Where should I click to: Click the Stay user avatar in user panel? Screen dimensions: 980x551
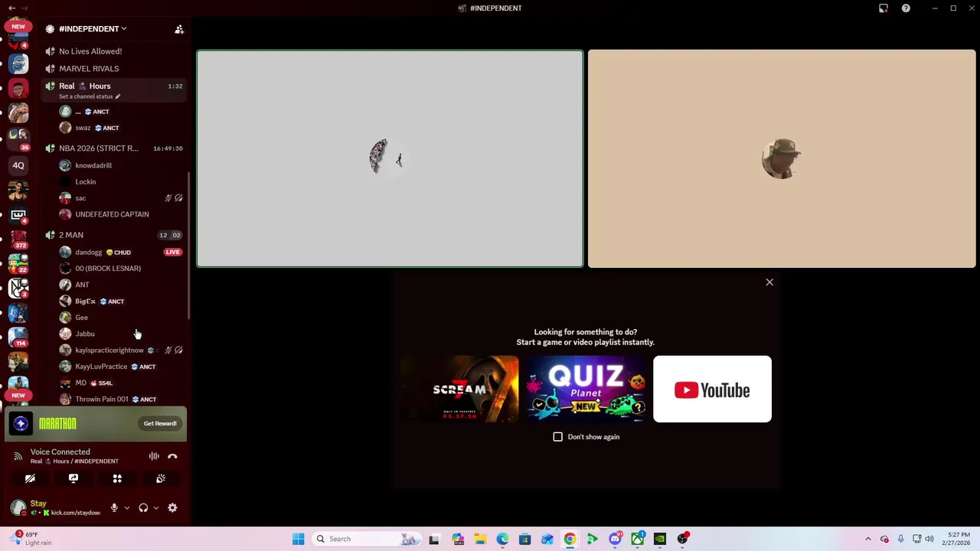click(x=18, y=507)
